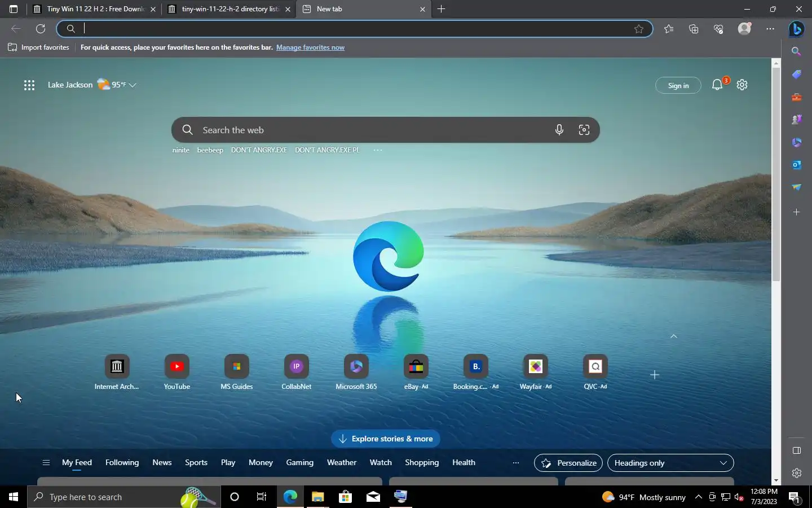The height and width of the screenshot is (508, 812).
Task: Open the tab actions menu icon
Action: 14,9
